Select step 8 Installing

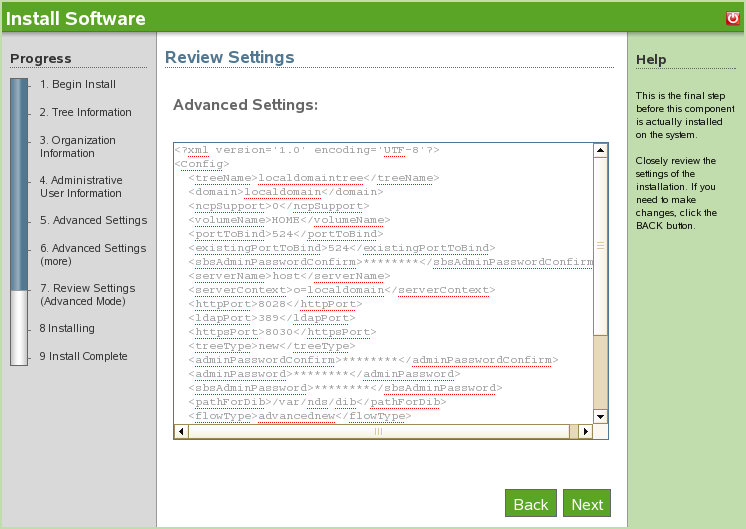67,328
